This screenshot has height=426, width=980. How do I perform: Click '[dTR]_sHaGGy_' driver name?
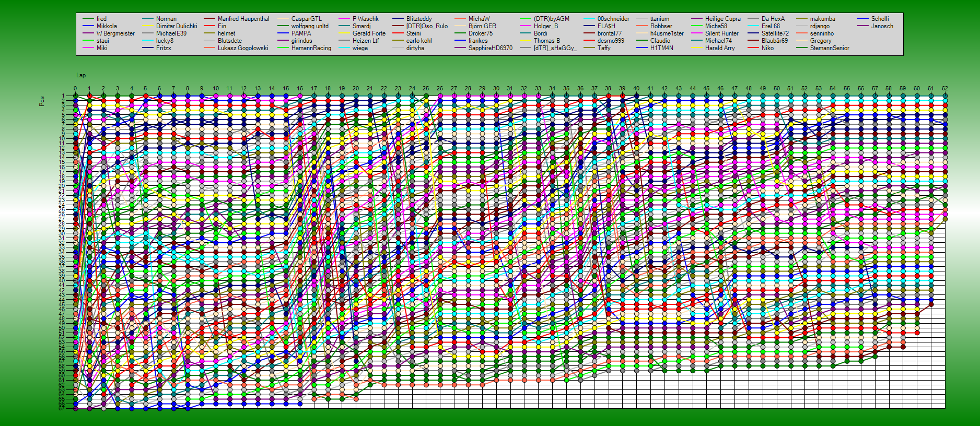(555, 48)
